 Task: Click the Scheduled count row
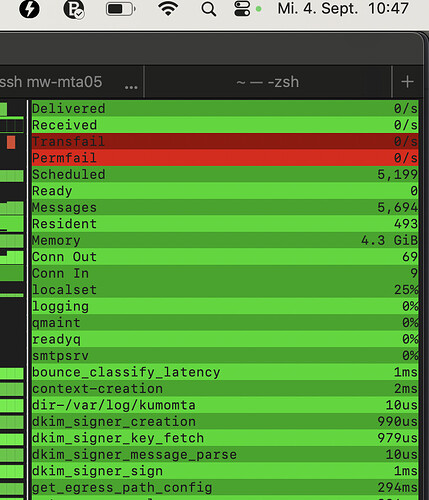coord(225,174)
